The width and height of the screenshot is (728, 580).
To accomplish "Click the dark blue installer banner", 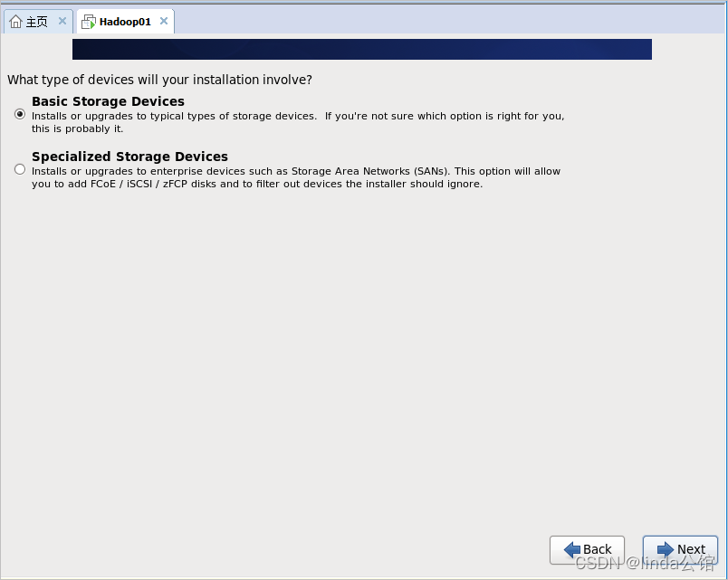I will pyautogui.click(x=362, y=49).
